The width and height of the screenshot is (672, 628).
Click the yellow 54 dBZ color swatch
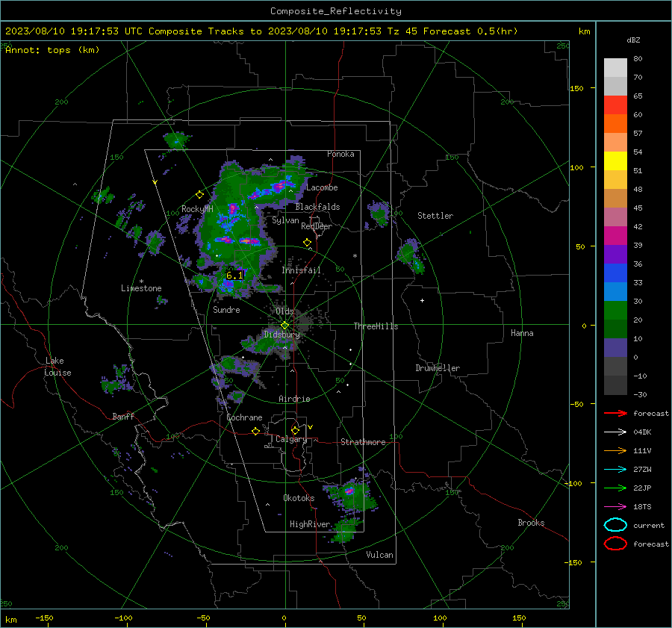coord(615,161)
